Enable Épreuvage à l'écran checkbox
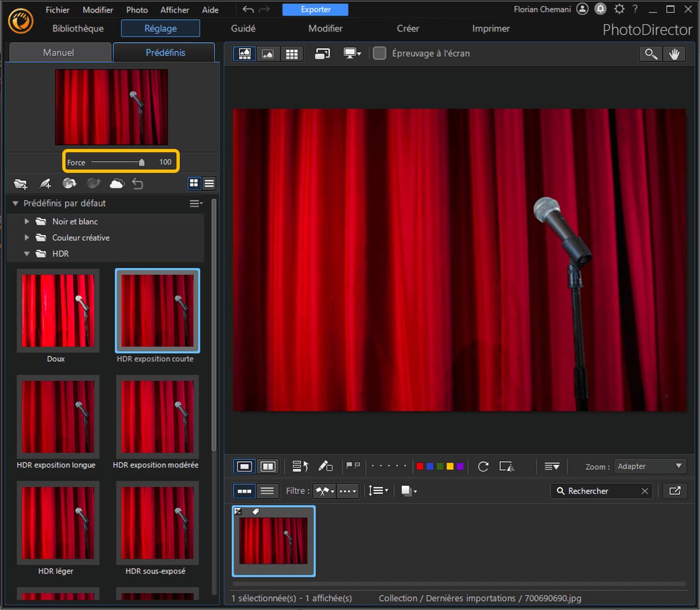The height and width of the screenshot is (610, 700). point(380,53)
